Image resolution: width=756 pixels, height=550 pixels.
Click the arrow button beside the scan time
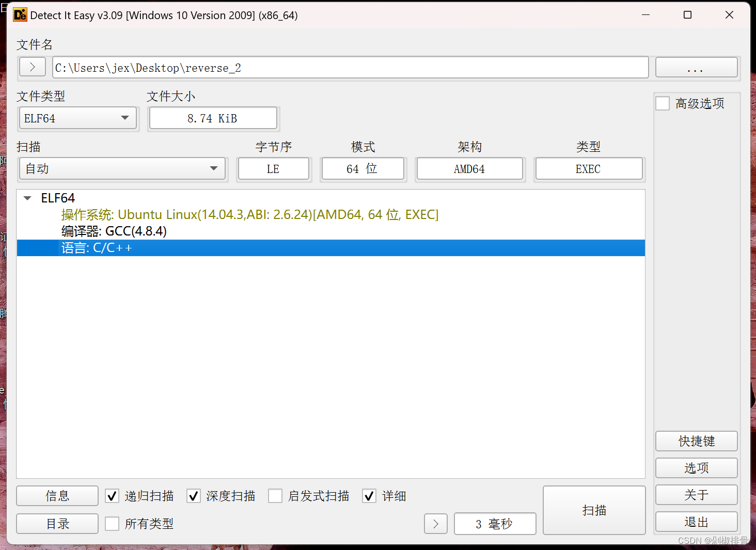[x=436, y=524]
